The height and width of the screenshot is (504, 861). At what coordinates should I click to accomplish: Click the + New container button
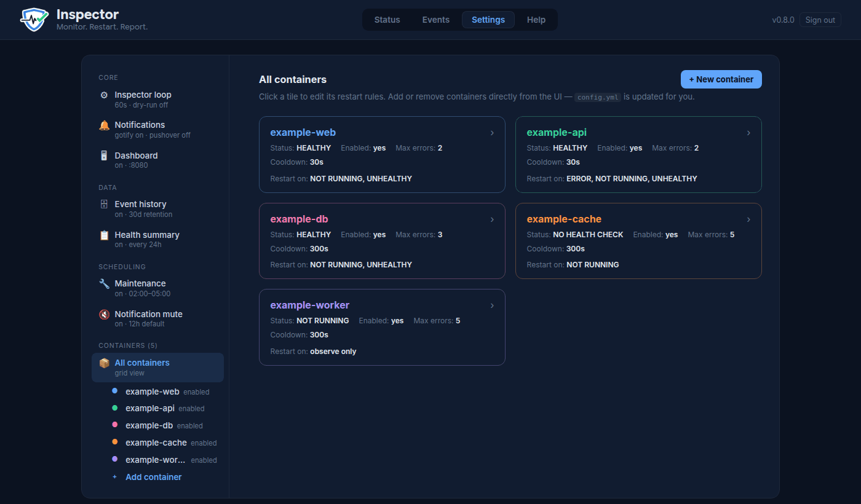(x=721, y=79)
